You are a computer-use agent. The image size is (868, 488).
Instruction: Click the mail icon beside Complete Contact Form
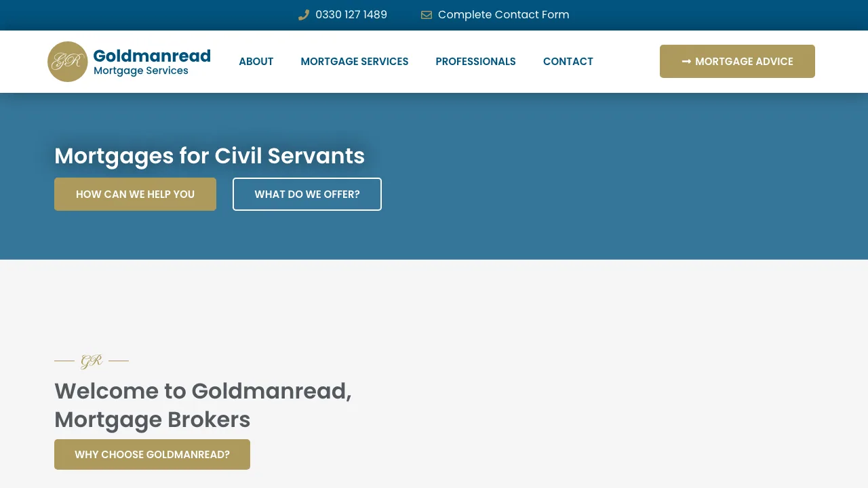426,14
